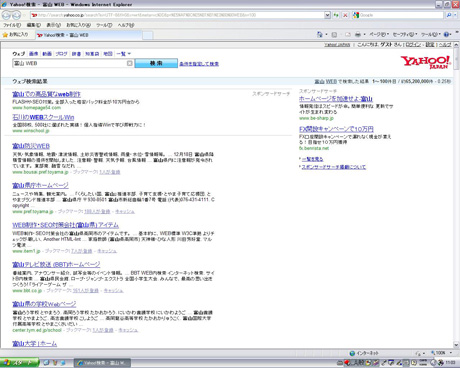The image size is (460, 368).
Task: Click the Read mail icon in command bar
Action: (x=348, y=34)
